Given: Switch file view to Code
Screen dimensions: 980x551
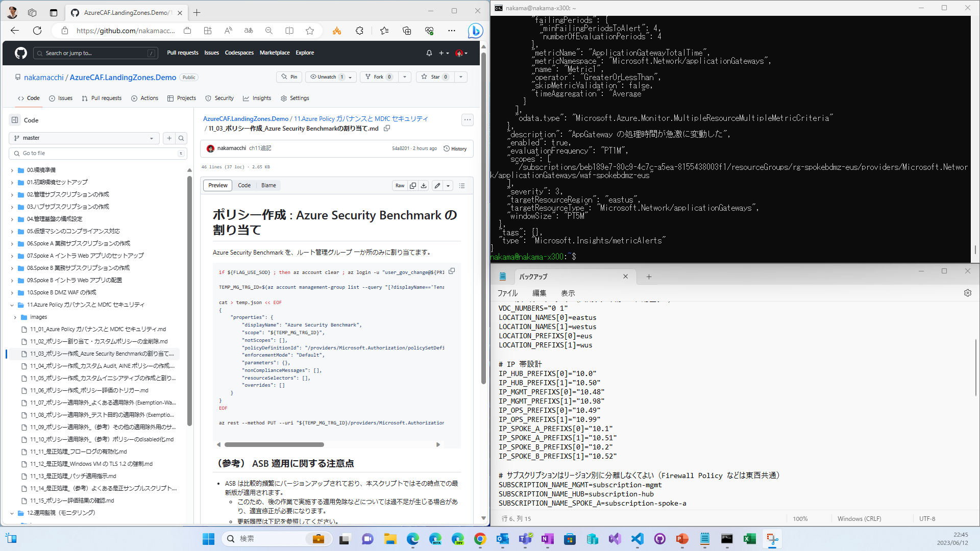Looking at the screenshot, I should 244,186.
